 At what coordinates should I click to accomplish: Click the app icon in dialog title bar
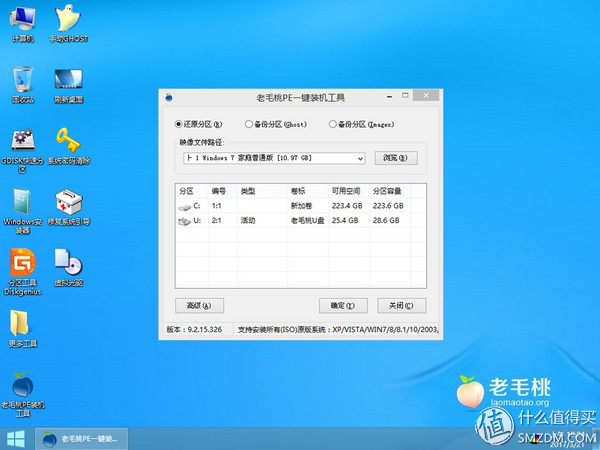(x=169, y=98)
